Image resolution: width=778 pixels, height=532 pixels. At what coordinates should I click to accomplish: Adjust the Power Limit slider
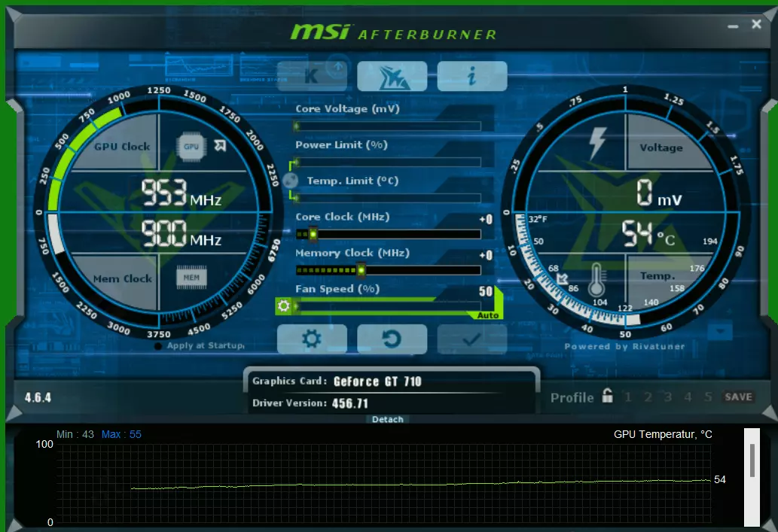(x=388, y=162)
